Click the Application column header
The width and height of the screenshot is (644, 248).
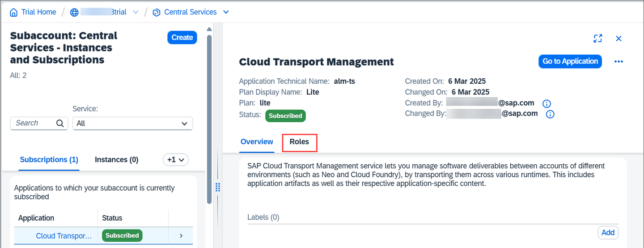tap(36, 218)
